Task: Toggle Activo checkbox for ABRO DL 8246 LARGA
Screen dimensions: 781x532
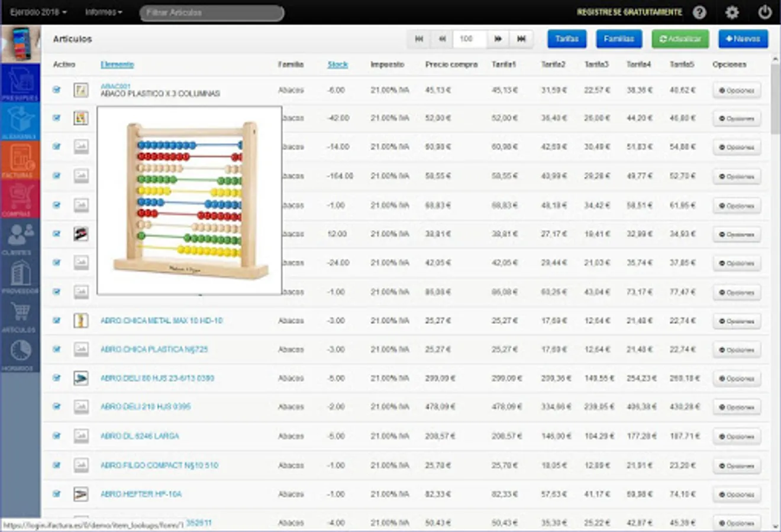Action: tap(57, 436)
